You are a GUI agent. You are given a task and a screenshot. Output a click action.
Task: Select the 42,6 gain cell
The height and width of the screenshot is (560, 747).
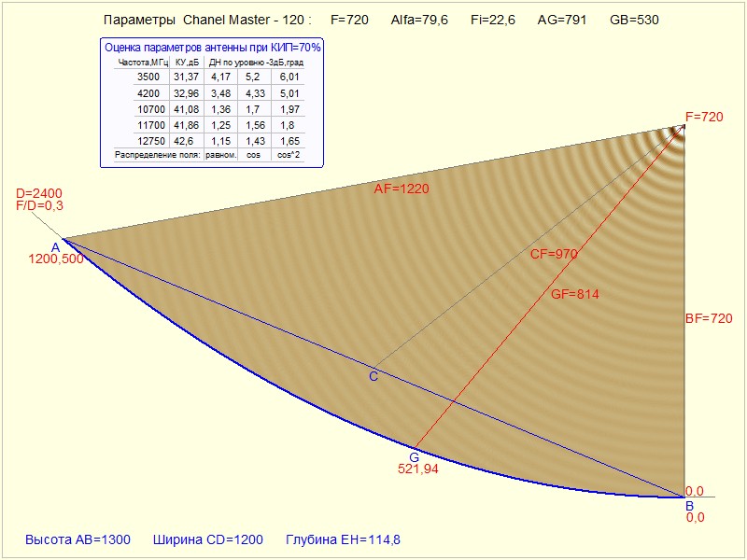coord(183,141)
